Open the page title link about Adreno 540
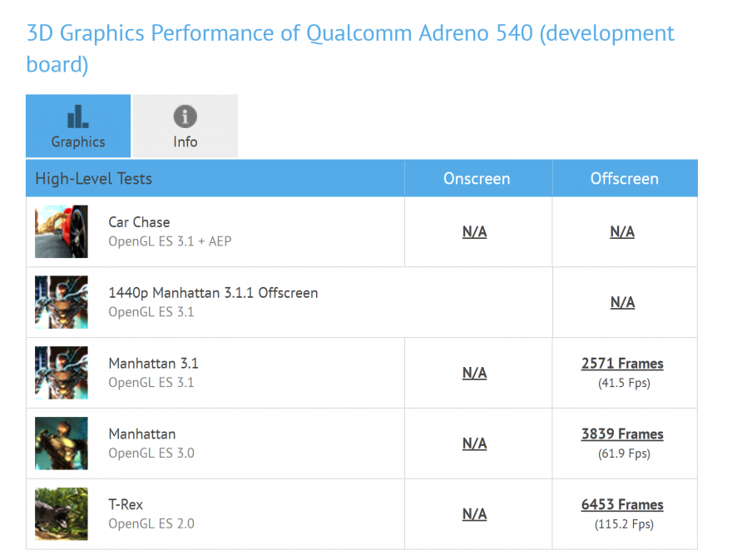This screenshot has height=560, width=732. [350, 48]
